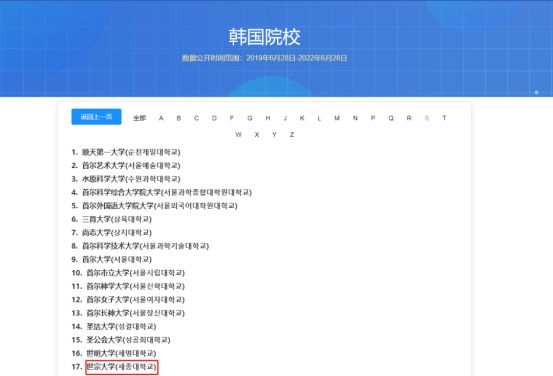Open 首尔科学技术大学 list entry

tap(145, 246)
